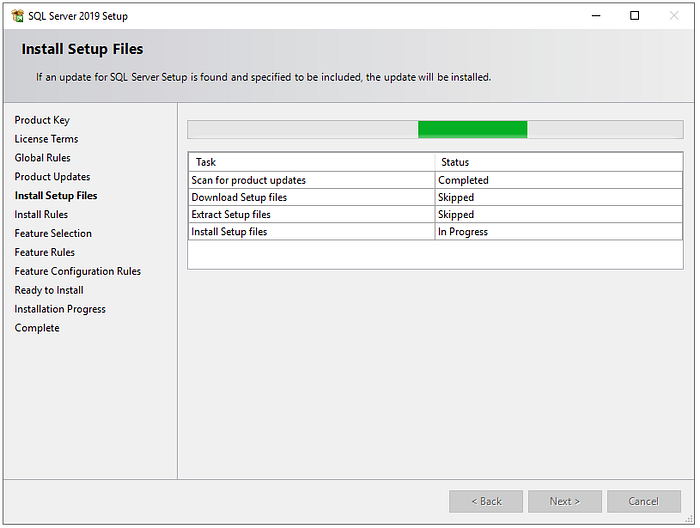
Task: Select the bold Install Setup Files step
Action: tap(56, 196)
